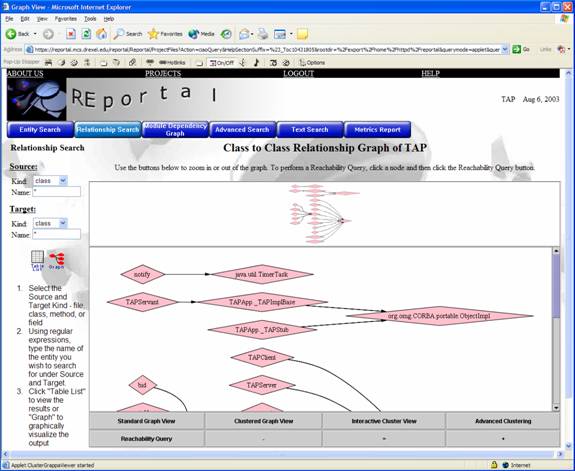This screenshot has height=471, width=575.
Task: Expand the address bar dropdown arrow
Action: click(x=505, y=49)
